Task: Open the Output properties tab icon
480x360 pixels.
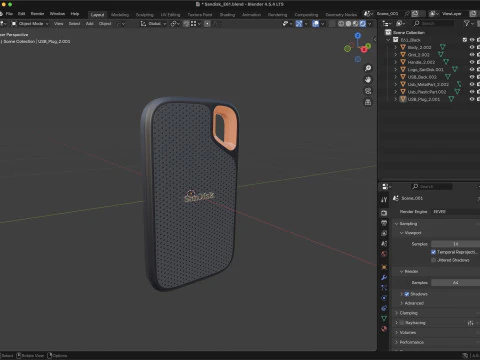Action: tap(384, 223)
